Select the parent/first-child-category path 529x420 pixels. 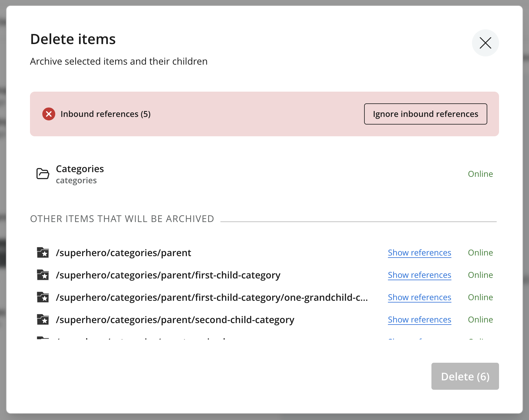168,275
